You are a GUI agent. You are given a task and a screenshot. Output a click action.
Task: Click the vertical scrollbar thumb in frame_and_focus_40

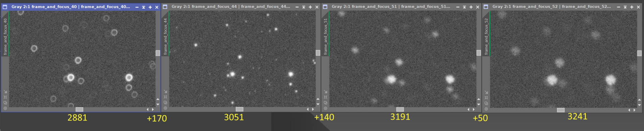pyautogui.click(x=158, y=53)
